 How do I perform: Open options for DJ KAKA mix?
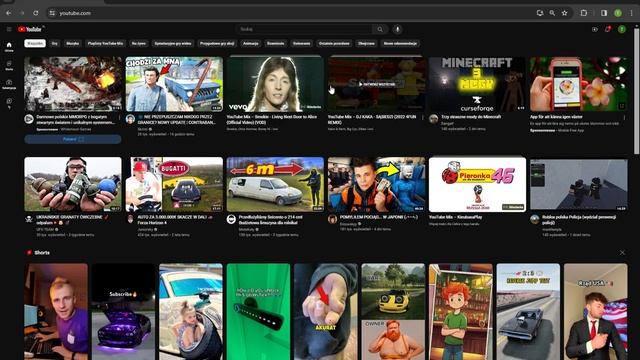[x=423, y=118]
